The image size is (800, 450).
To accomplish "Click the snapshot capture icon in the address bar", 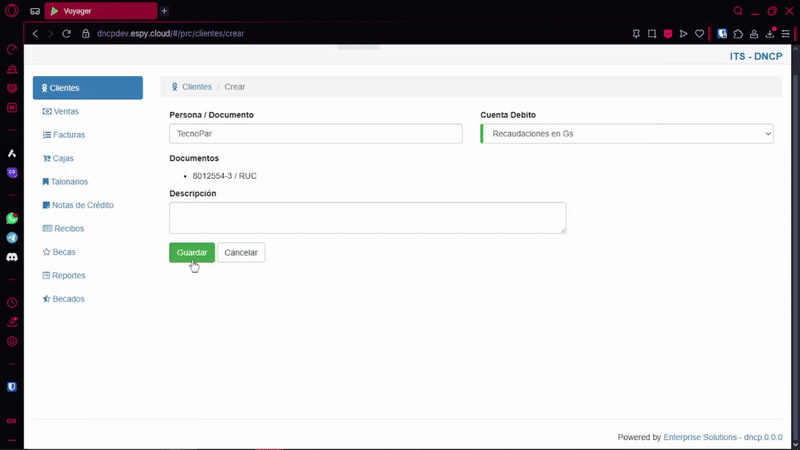I will [x=652, y=33].
